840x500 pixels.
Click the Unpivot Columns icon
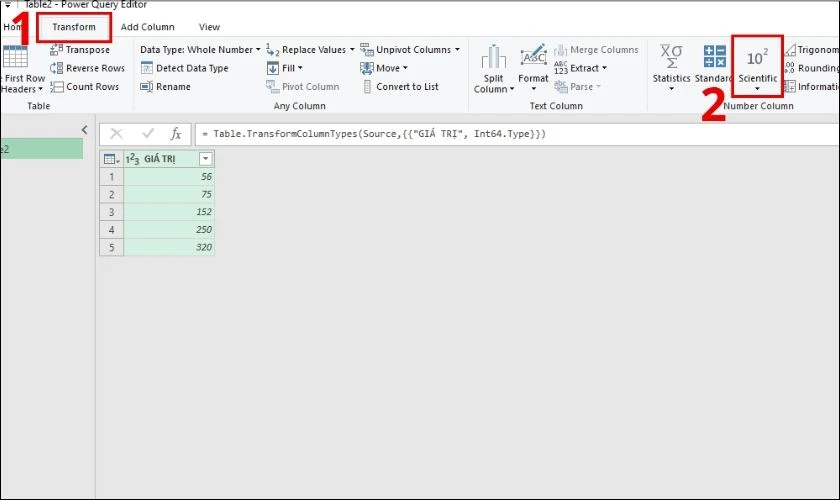(367, 50)
